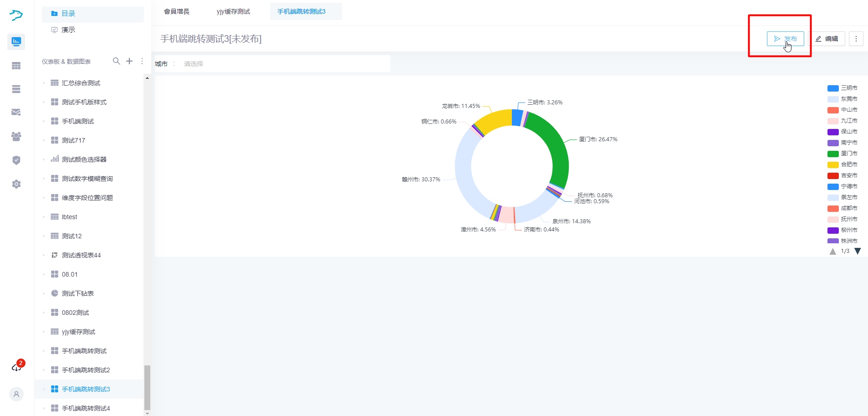Open settings gear in left sidebar
The image size is (868, 416).
coord(16,184)
